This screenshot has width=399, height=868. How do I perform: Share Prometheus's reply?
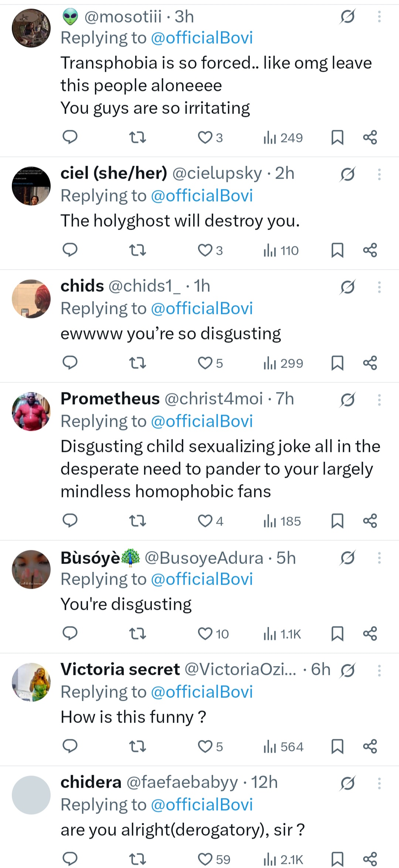coord(370,521)
